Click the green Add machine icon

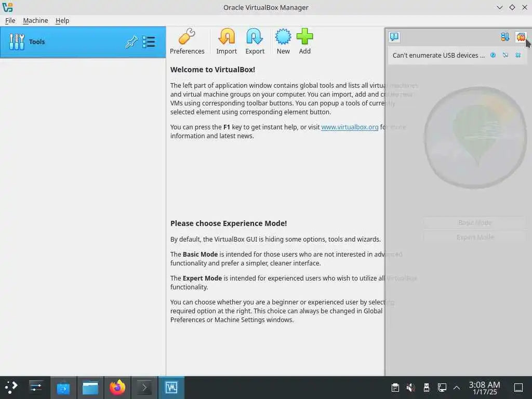304,42
